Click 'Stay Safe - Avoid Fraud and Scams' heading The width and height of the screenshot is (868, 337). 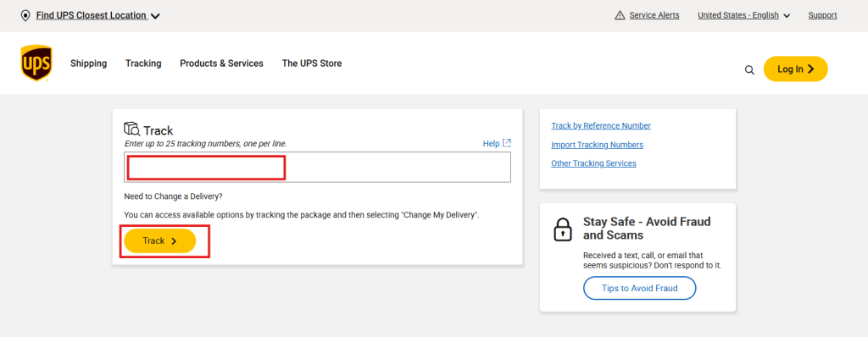pos(647,228)
